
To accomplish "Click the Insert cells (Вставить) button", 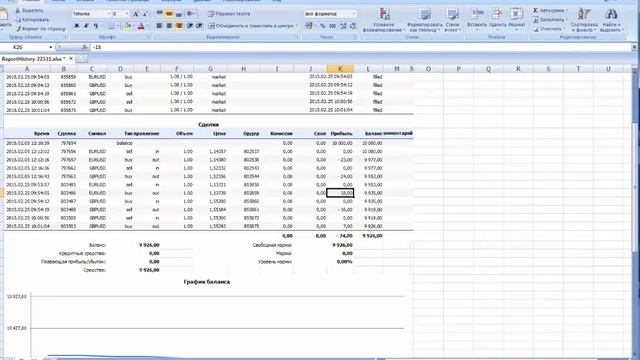I will point(476,20).
